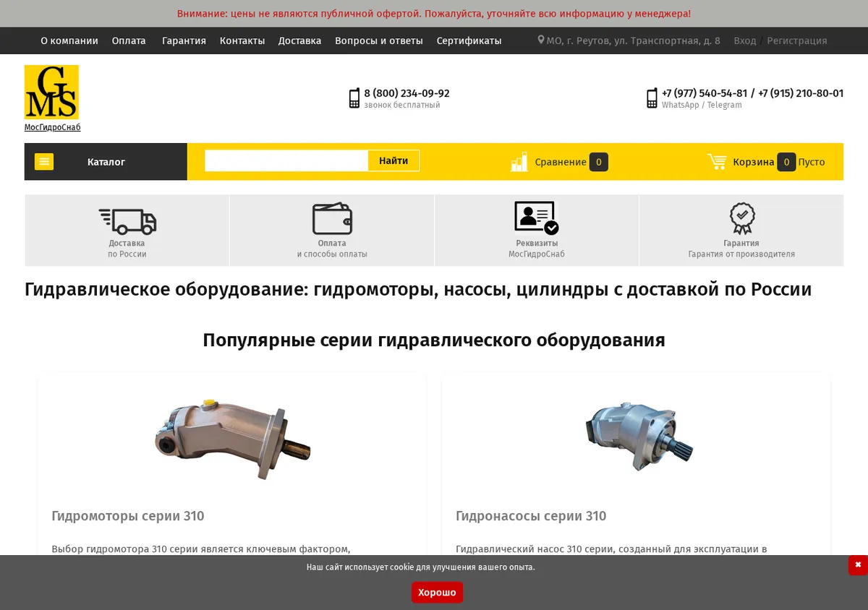Click the phone icon beside 8 (800) number
868x610 pixels.
(x=354, y=98)
